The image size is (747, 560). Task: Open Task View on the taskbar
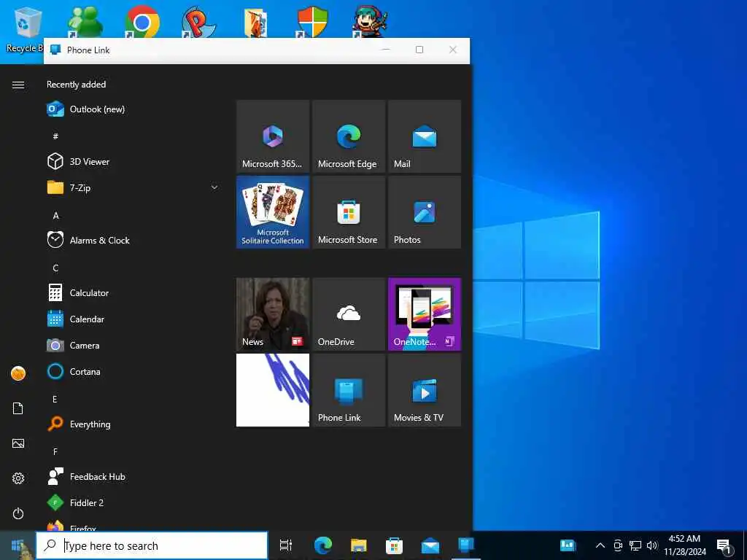point(286,545)
